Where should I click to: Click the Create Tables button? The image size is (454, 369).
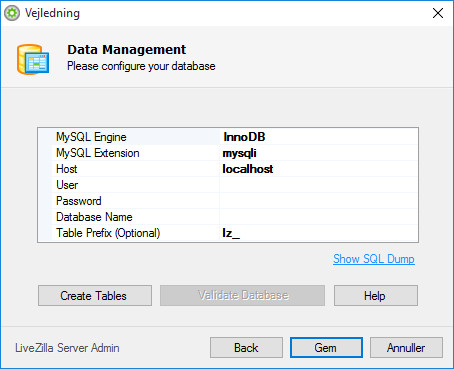(x=95, y=295)
